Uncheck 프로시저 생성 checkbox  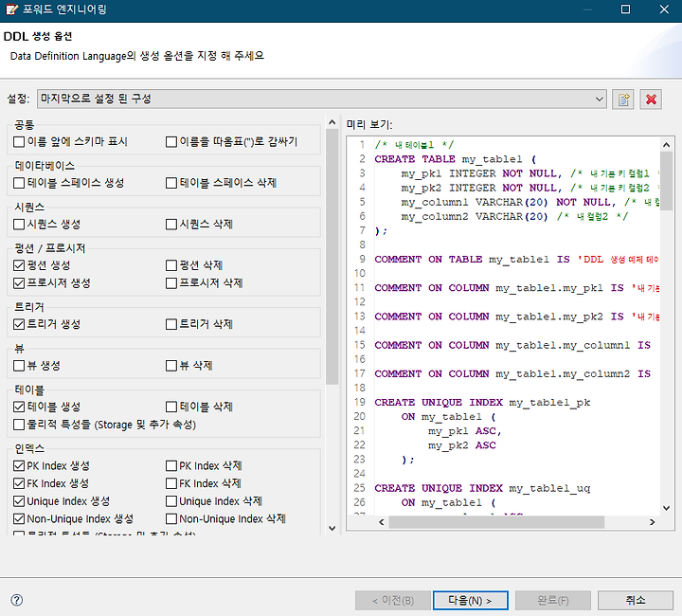19,283
